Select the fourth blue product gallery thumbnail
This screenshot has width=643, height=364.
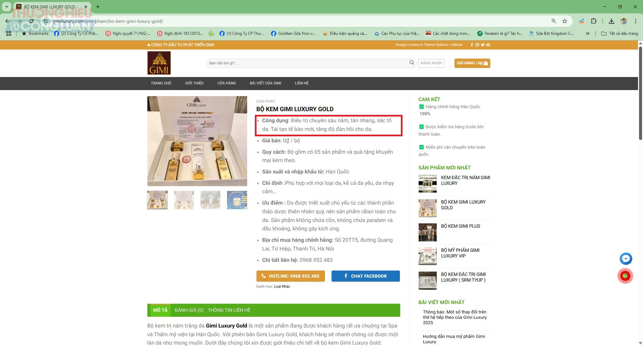(237, 200)
